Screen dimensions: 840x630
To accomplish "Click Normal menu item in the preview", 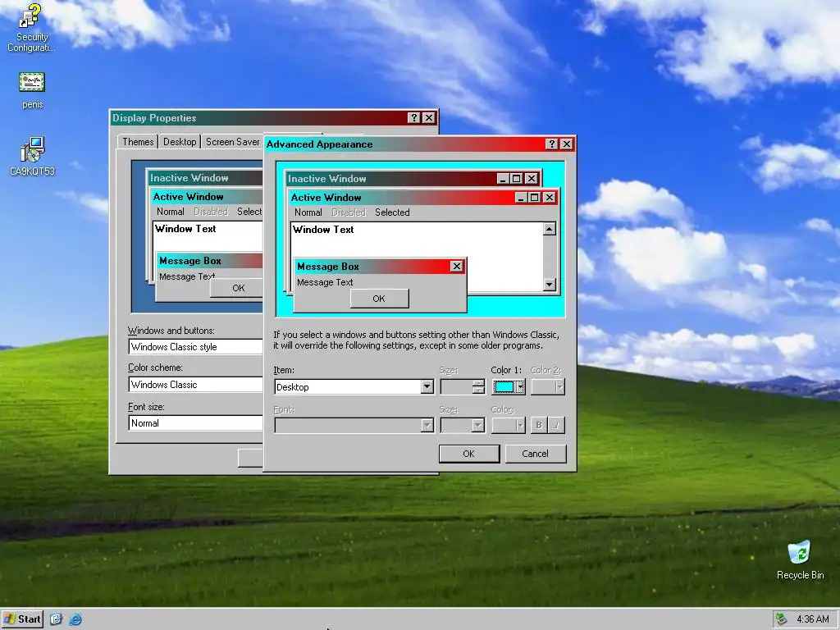I will click(308, 212).
